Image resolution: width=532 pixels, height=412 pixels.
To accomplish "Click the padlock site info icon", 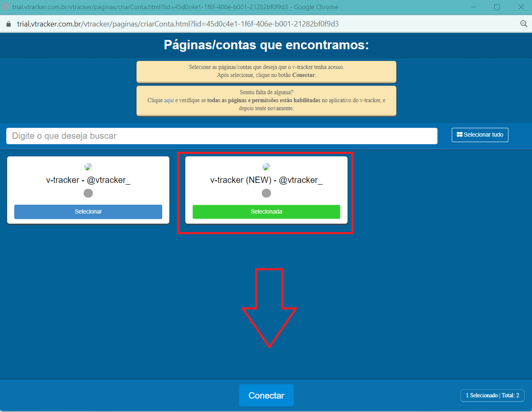I will [8, 24].
